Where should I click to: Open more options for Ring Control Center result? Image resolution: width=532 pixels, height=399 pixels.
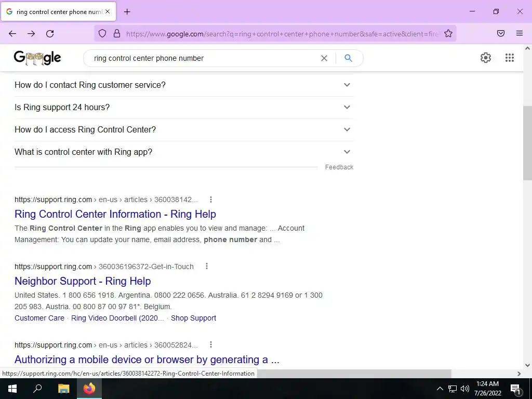click(211, 199)
